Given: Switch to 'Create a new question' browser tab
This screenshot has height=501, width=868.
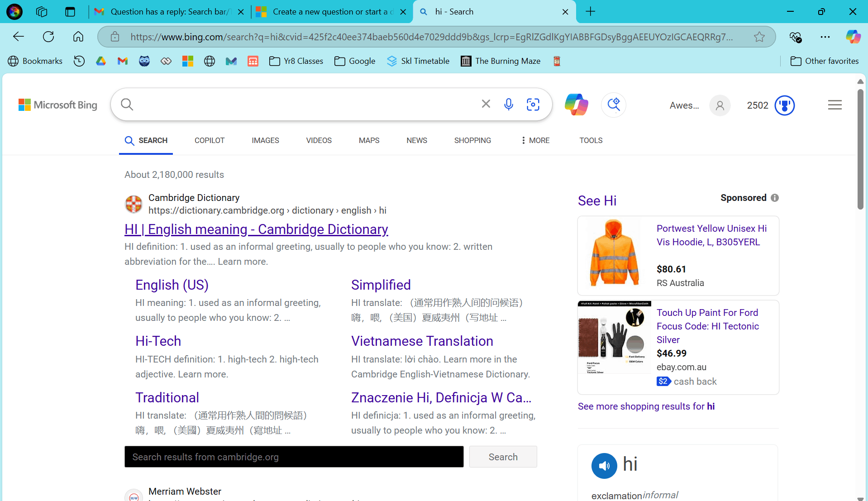Looking at the screenshot, I should tap(332, 12).
